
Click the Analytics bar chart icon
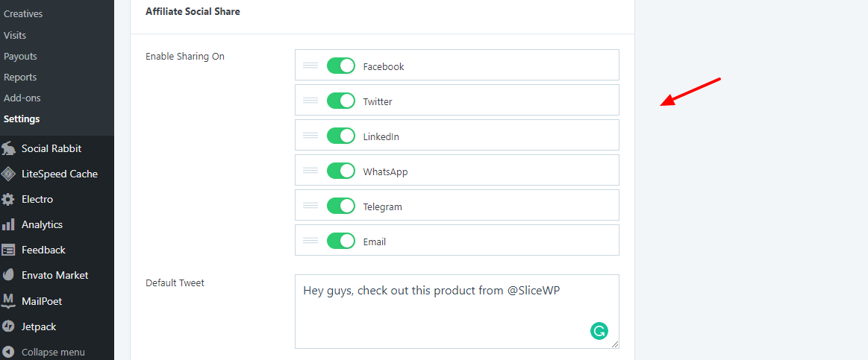click(x=9, y=224)
